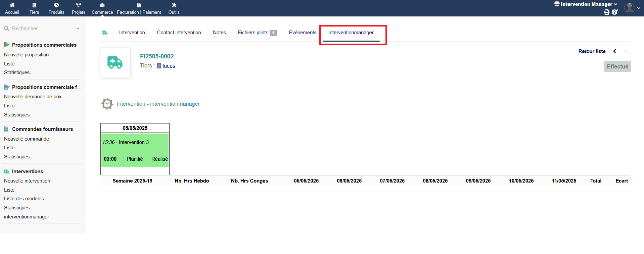Click the ambulance intervention thumbnail

click(115, 63)
